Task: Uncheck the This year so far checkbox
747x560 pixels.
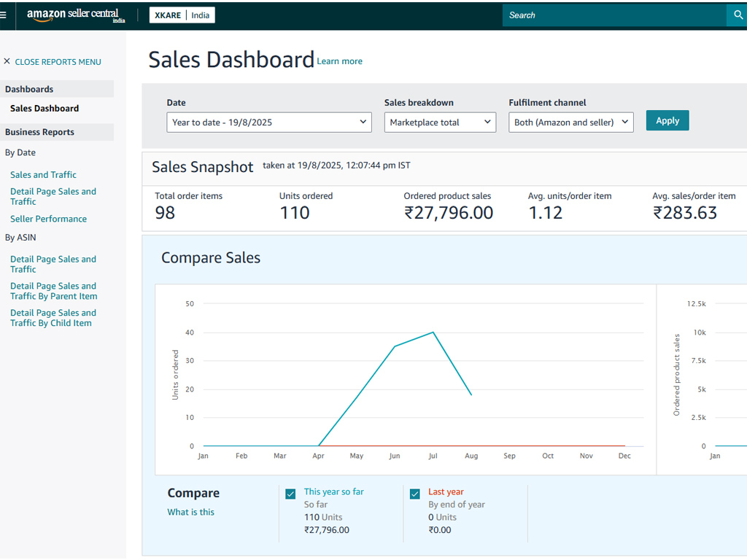Action: pos(290,494)
